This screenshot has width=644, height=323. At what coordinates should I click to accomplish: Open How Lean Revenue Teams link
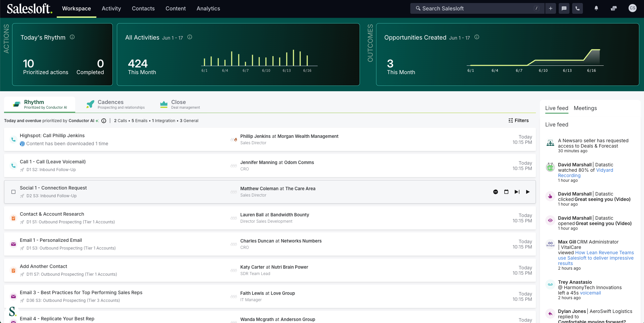(596, 258)
